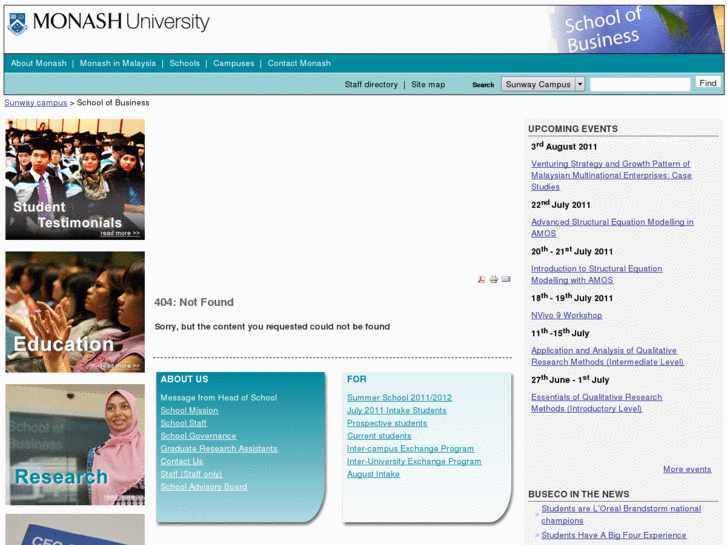
Task: Open the Campuses menu item
Action: click(x=234, y=63)
